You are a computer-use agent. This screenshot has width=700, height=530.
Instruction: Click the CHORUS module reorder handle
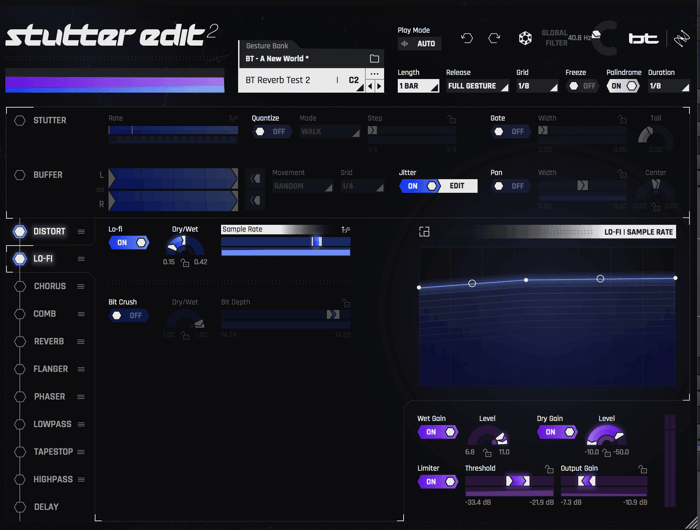point(81,286)
